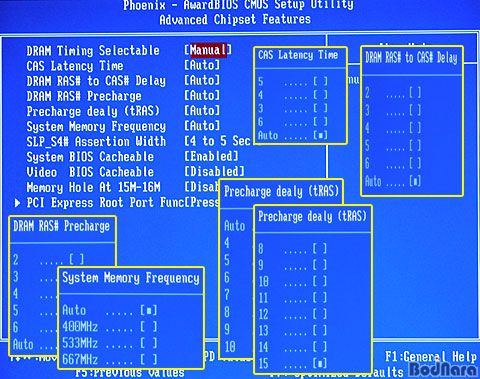Select CAS latency option 5
The width and height of the screenshot is (480, 379).
coord(293,81)
